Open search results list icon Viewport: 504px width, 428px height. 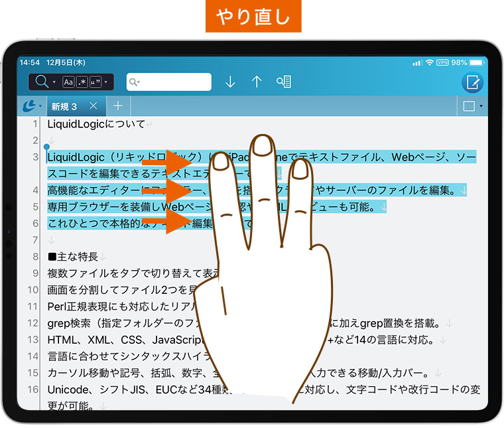(284, 82)
